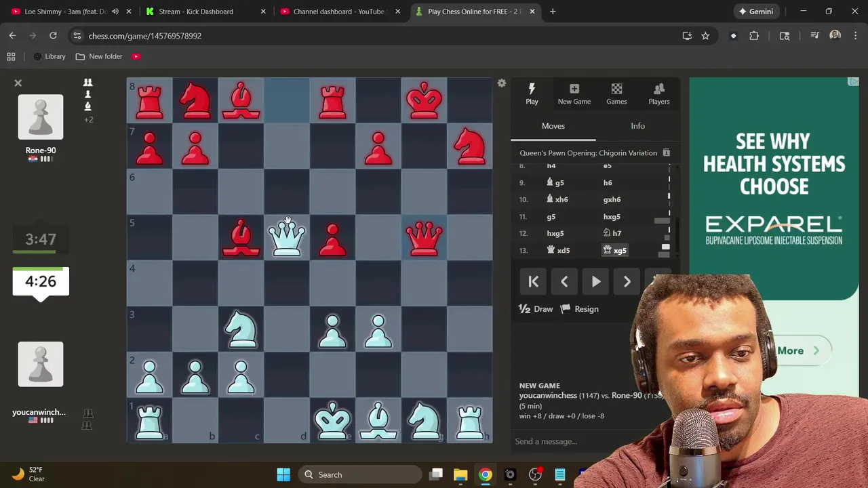
Task: Select move 12 hxg5 in move list
Action: point(555,233)
